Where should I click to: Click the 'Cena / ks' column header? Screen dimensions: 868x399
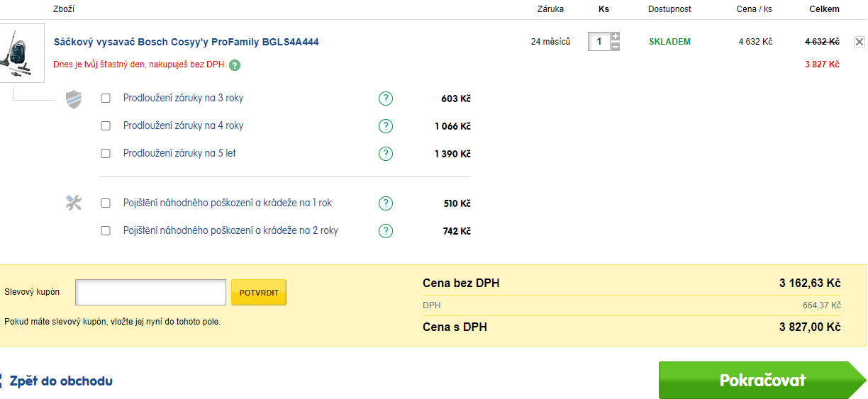click(x=755, y=9)
